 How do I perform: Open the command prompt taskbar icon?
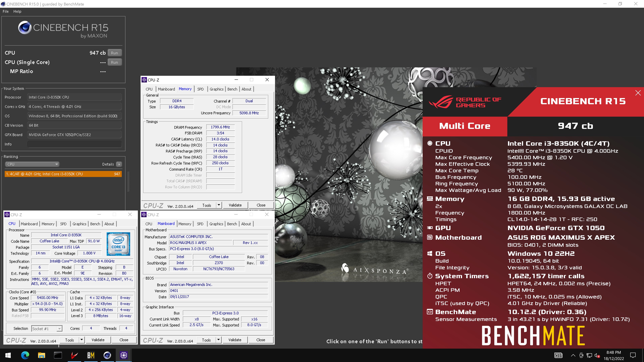[x=58, y=355]
